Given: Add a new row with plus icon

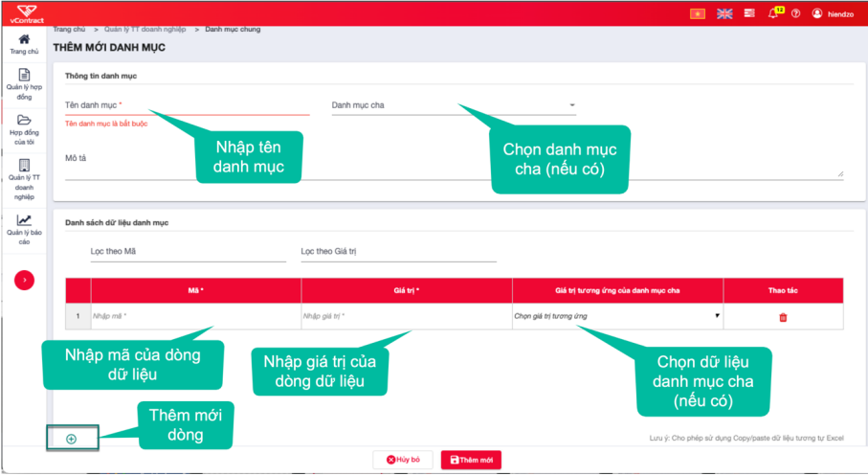Looking at the screenshot, I should pos(72,439).
